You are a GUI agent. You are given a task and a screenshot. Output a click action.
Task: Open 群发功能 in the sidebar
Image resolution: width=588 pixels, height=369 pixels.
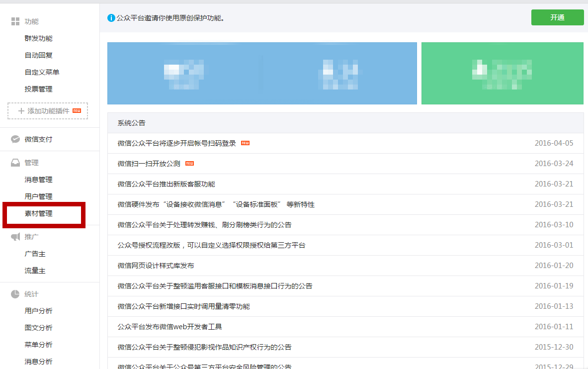(38, 38)
